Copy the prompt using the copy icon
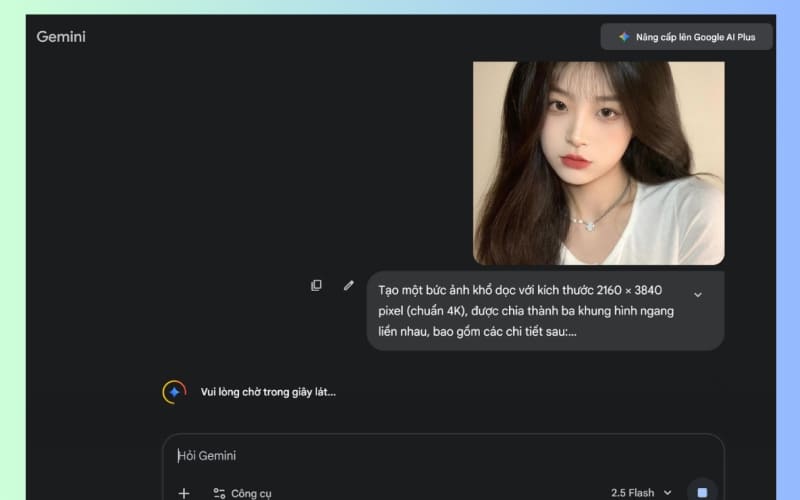Screen dimensions: 800x500 (316, 285)
